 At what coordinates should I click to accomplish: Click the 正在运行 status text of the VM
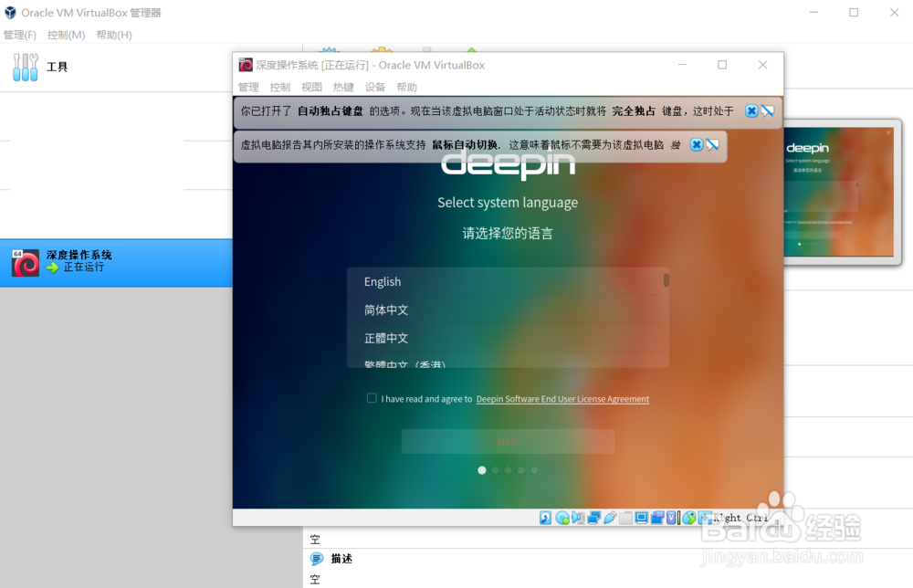84,268
